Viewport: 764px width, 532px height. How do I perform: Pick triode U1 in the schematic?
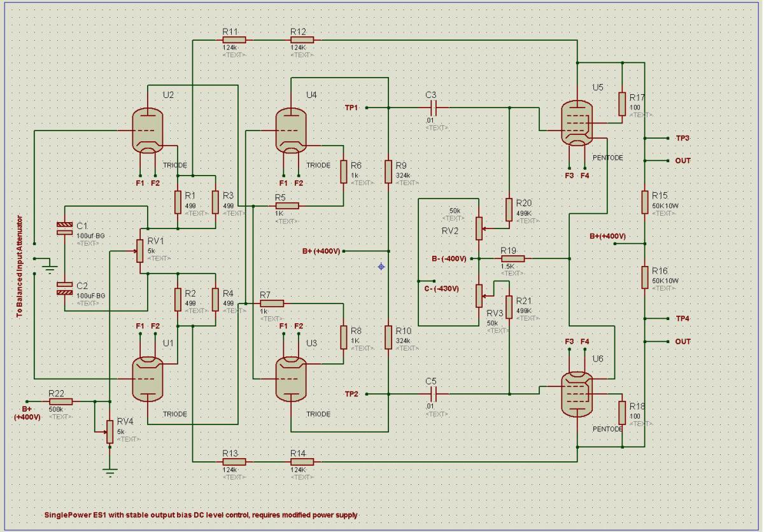click(x=148, y=377)
